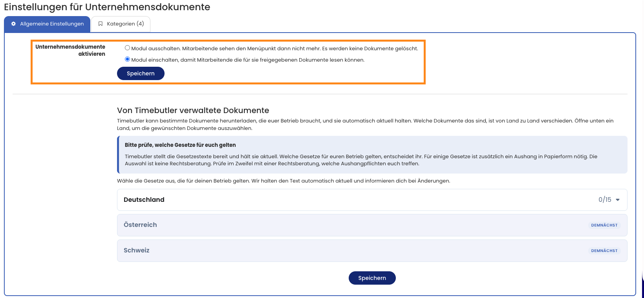Click the 0/15 document counter
644x298 pixels.
(x=605, y=200)
